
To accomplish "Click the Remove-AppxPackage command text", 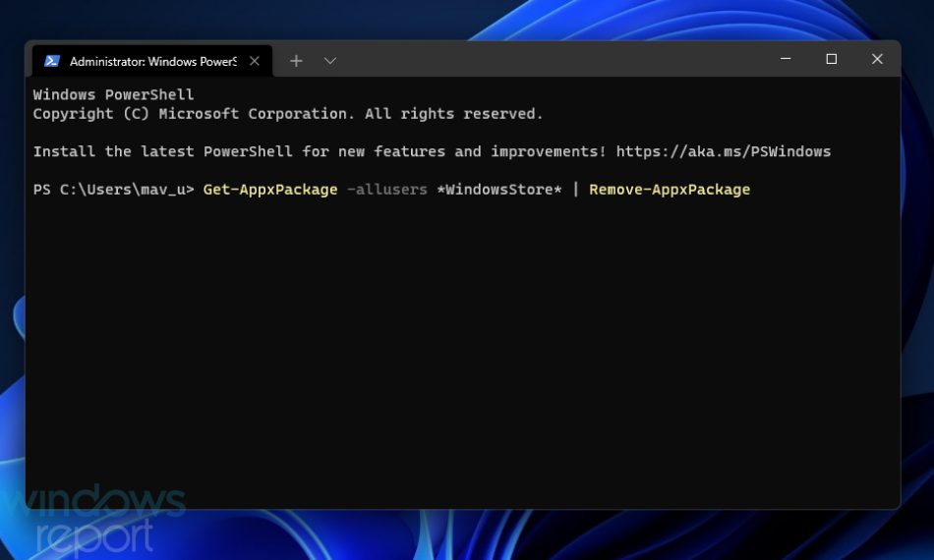I will [670, 190].
